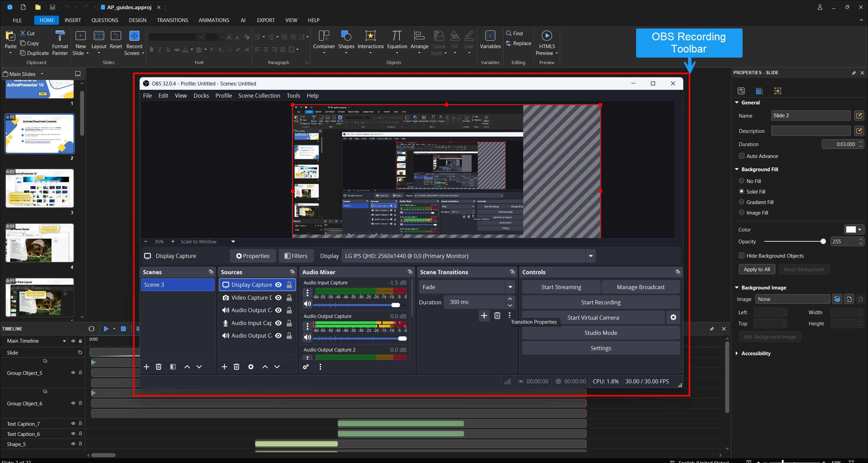Insert a Container object
This screenshot has height=463, width=868.
click(x=324, y=36)
